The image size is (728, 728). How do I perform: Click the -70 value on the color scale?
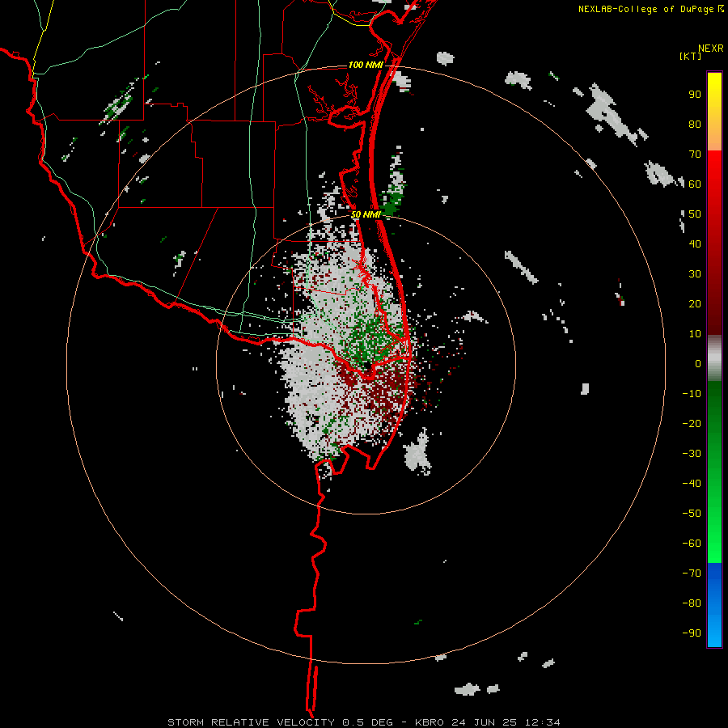pos(692,574)
